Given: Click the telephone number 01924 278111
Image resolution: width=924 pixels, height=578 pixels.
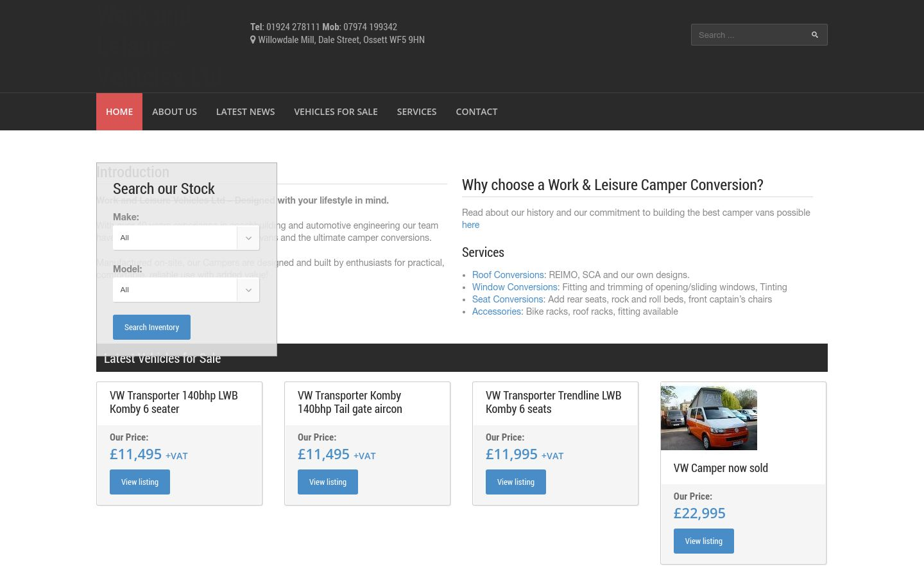Looking at the screenshot, I should (x=293, y=27).
